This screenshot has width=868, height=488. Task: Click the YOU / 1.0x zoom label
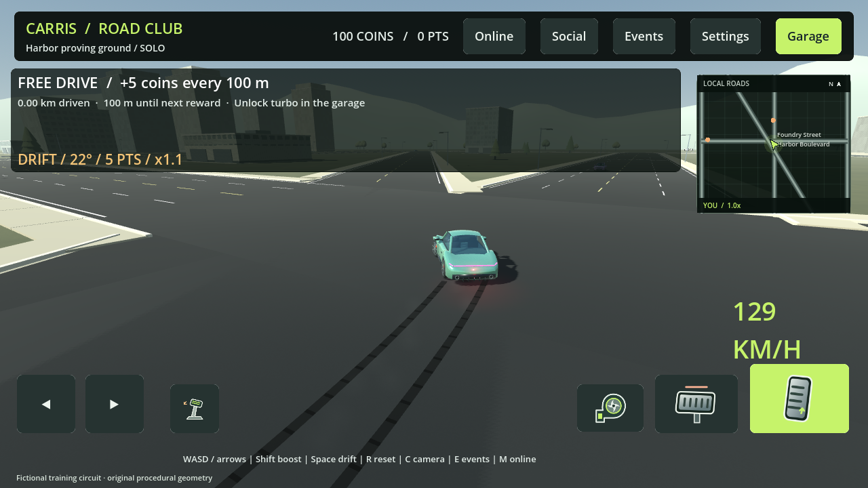pos(722,205)
